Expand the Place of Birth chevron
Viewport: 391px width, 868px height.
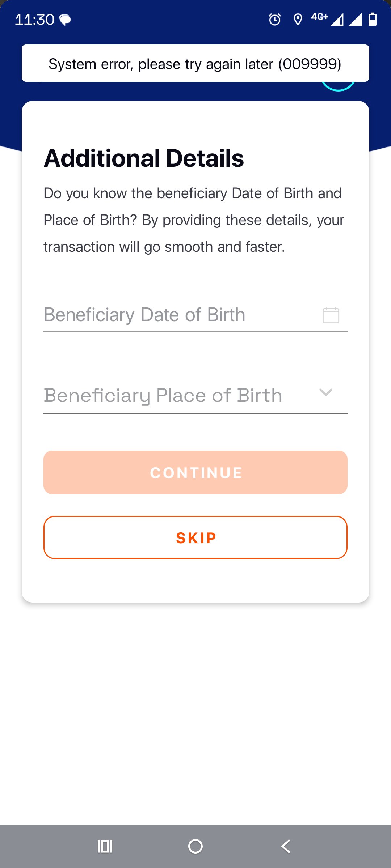[326, 393]
